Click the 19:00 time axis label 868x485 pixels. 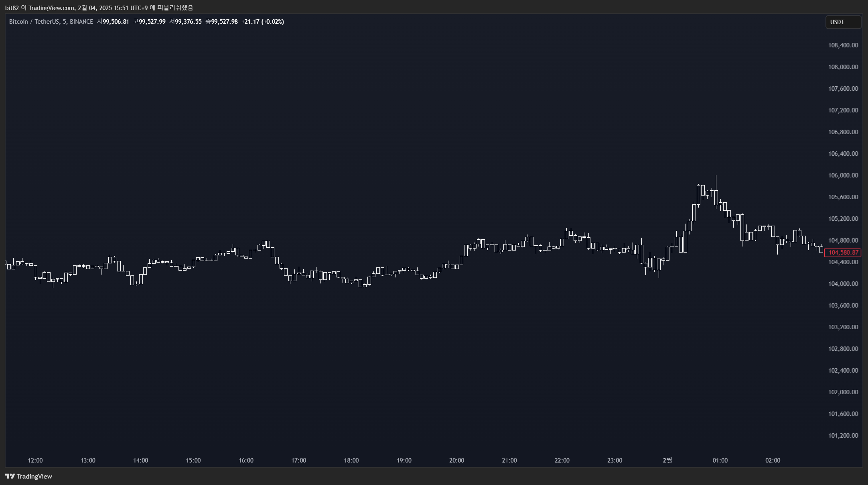tap(404, 461)
